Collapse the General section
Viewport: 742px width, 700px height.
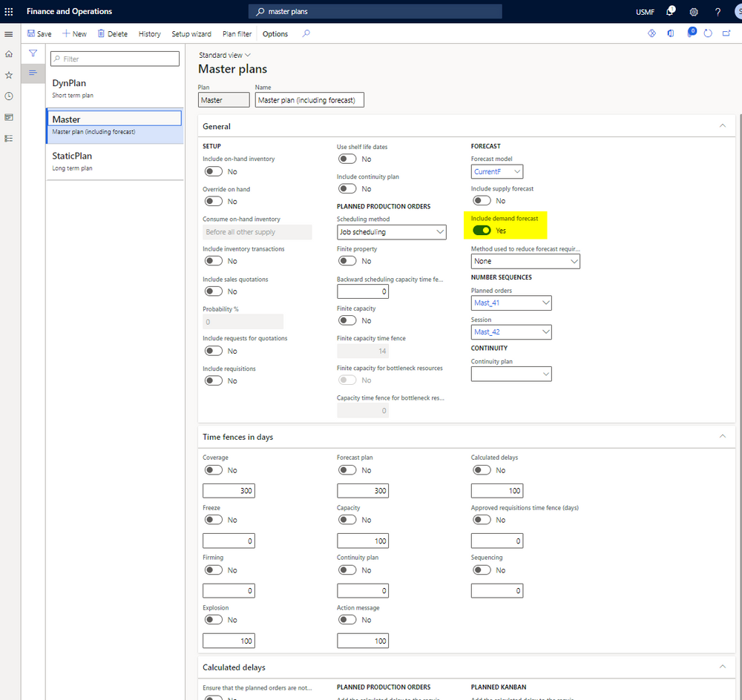coord(723,126)
